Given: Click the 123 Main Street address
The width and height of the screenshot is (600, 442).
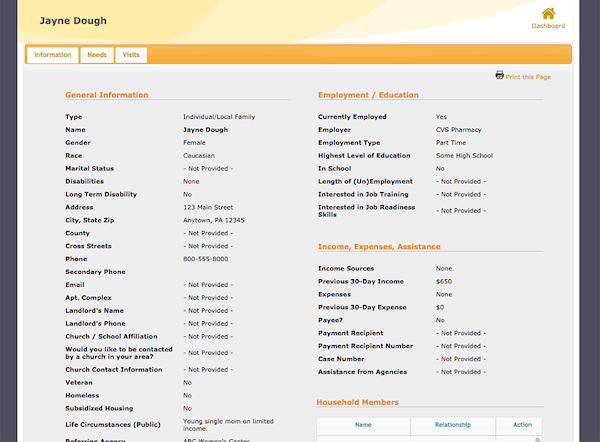Looking at the screenshot, I should [208, 207].
